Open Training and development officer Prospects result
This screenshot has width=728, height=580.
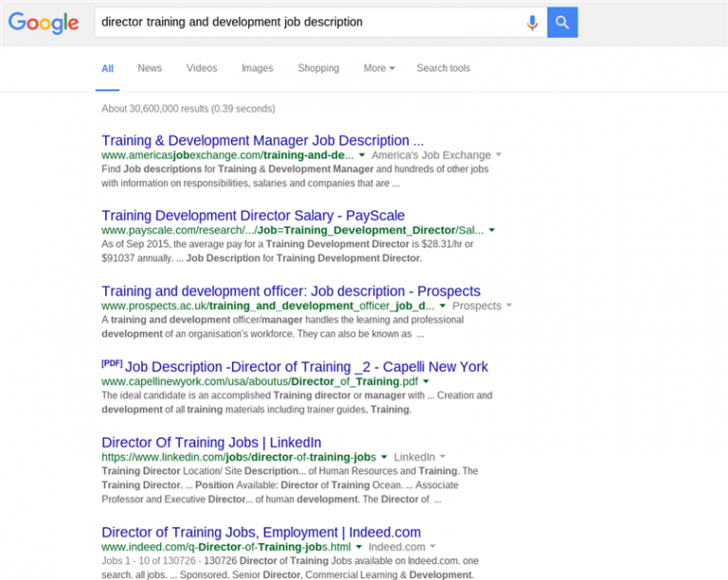291,291
